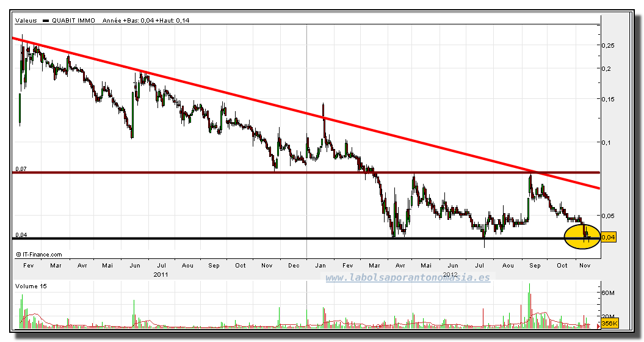The height and width of the screenshot is (342, 644).
Task: Click the 0.07 resistance level label
Action: click(21, 169)
